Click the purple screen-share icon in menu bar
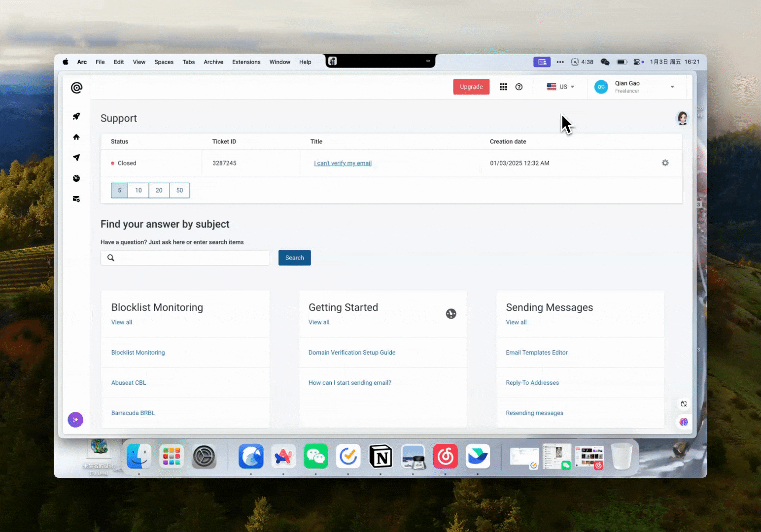Image resolution: width=761 pixels, height=532 pixels. 542,62
